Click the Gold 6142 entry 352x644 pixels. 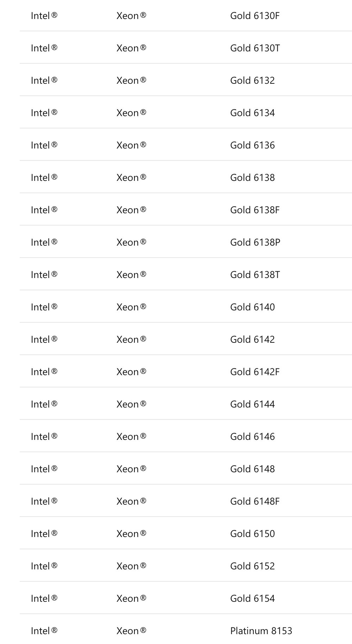click(252, 340)
